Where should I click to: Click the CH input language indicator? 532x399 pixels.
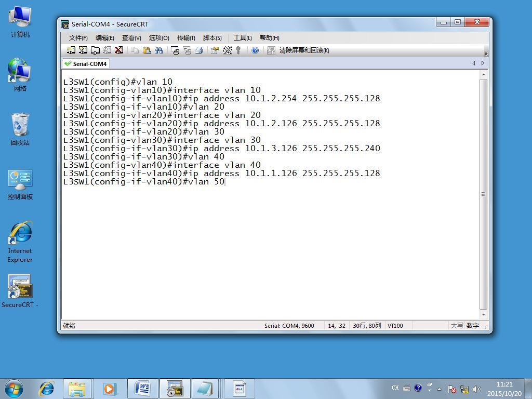[x=395, y=388]
